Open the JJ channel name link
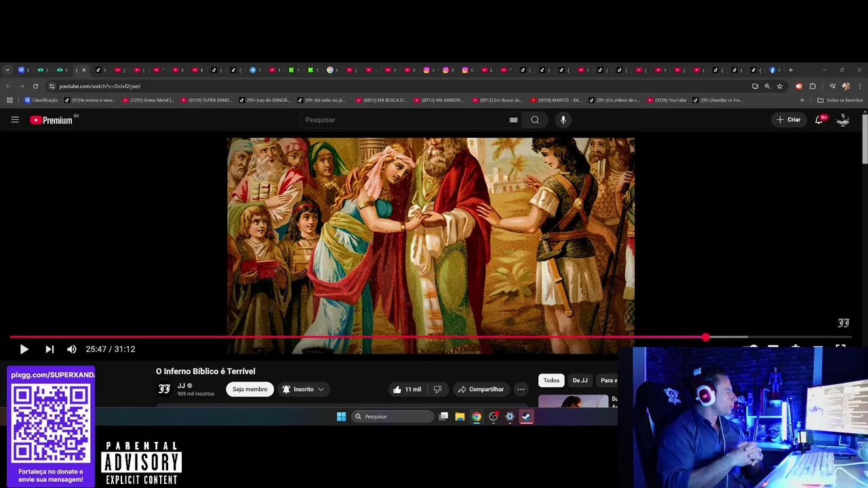The image size is (868, 488). [x=181, y=386]
